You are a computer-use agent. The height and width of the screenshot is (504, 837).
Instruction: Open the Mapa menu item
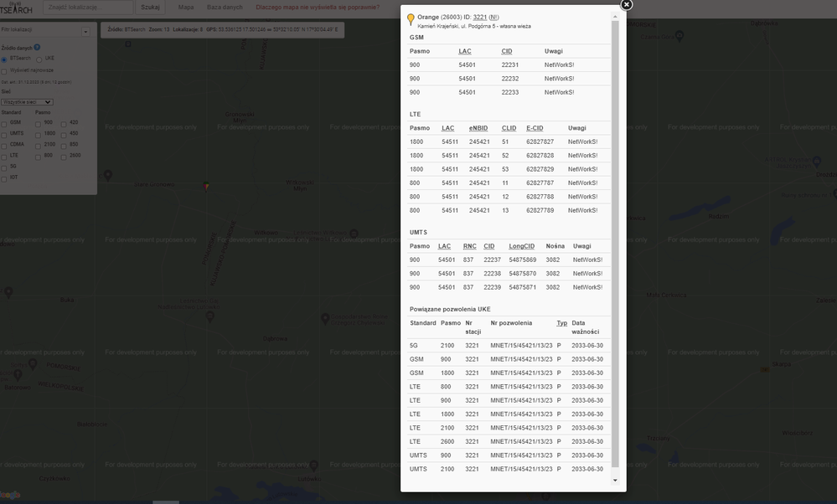point(185,7)
